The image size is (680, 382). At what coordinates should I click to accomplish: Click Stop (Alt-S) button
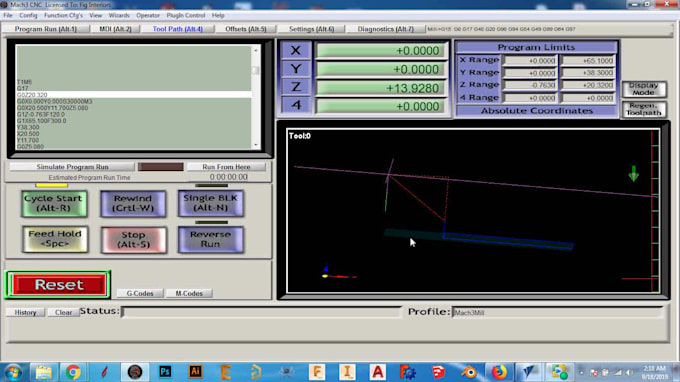point(134,240)
